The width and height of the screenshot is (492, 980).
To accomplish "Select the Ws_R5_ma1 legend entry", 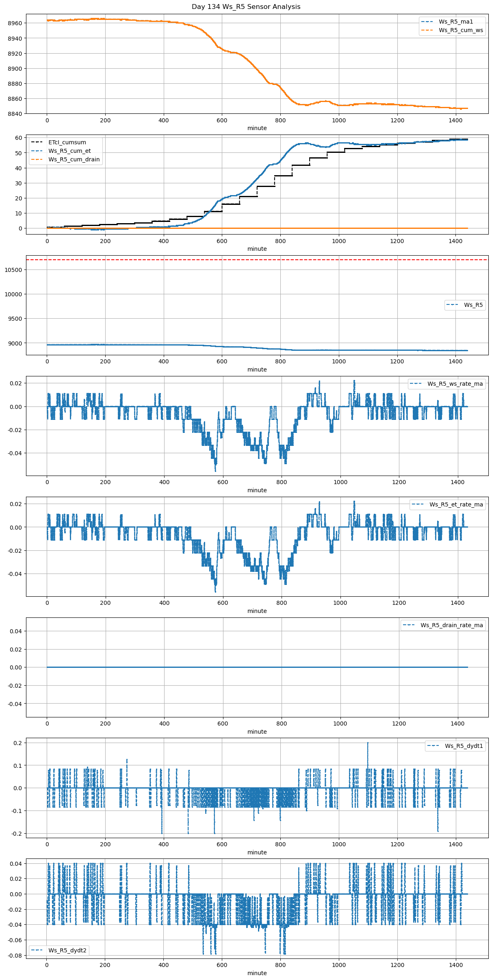I will tap(455, 22).
